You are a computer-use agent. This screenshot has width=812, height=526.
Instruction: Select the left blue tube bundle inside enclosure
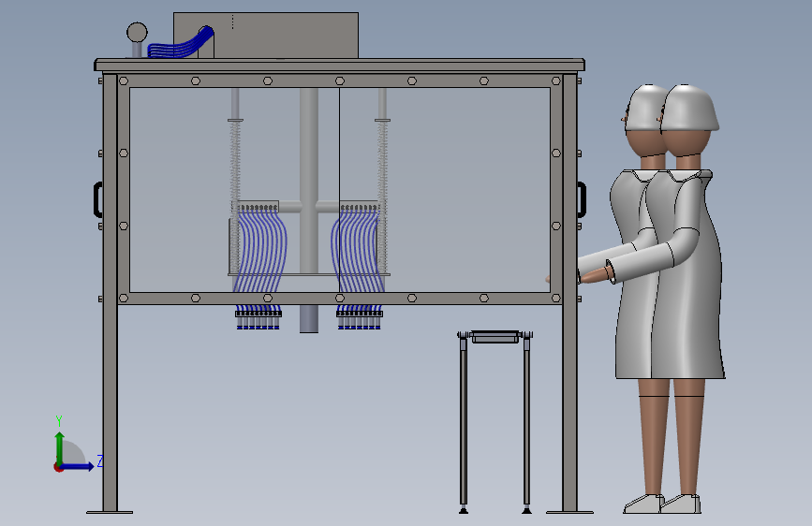259,252
